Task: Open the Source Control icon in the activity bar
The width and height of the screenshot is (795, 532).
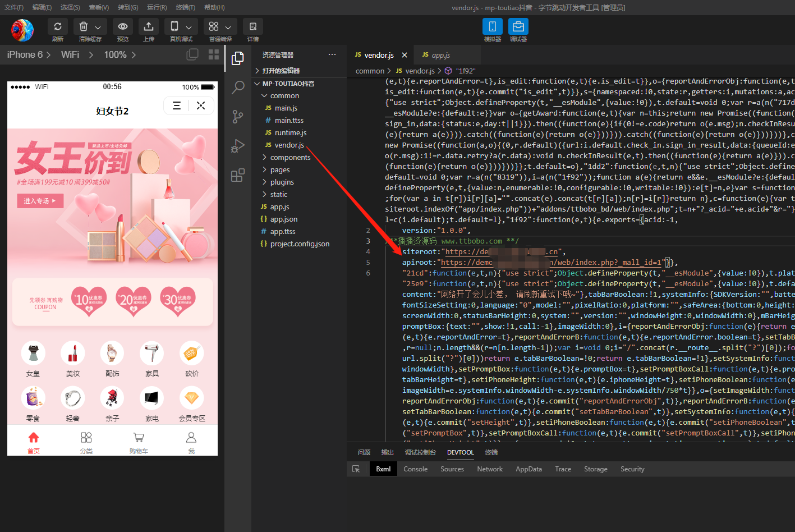Action: [x=238, y=117]
